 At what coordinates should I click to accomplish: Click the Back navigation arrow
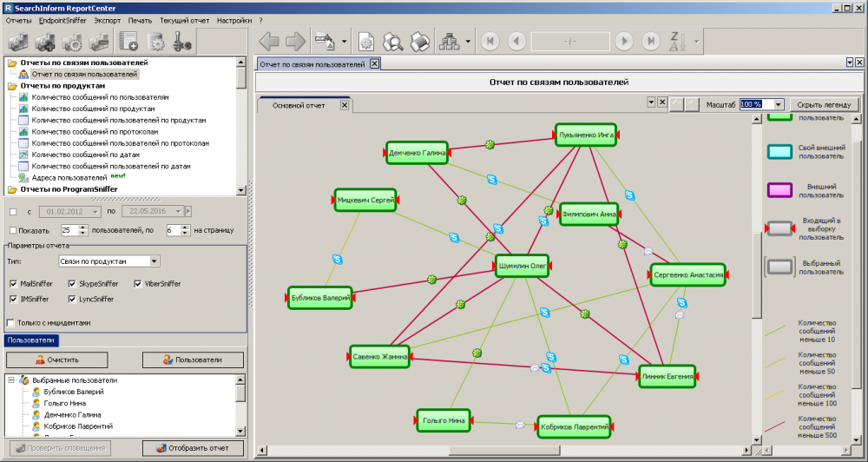point(269,42)
